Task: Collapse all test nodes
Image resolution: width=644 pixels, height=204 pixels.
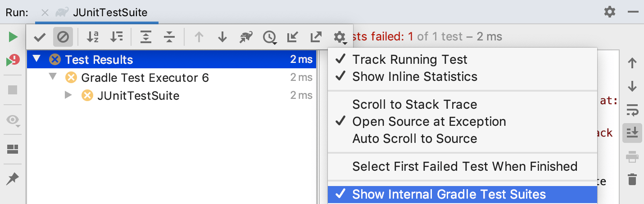Action: tap(169, 37)
